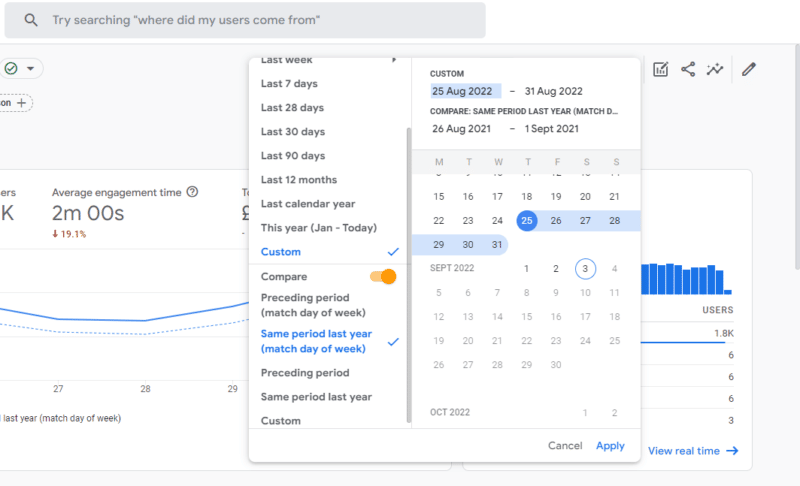Select Preceding period (match day of week)
Viewport: 800px width, 486px height.
point(305,304)
